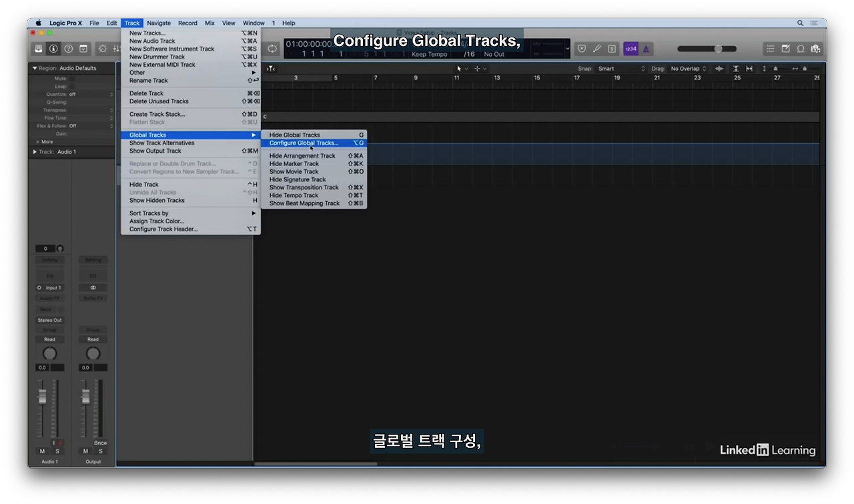Image resolution: width=854 pixels, height=504 pixels.
Task: Toggle the region Mute checkbox
Action: tap(72, 79)
